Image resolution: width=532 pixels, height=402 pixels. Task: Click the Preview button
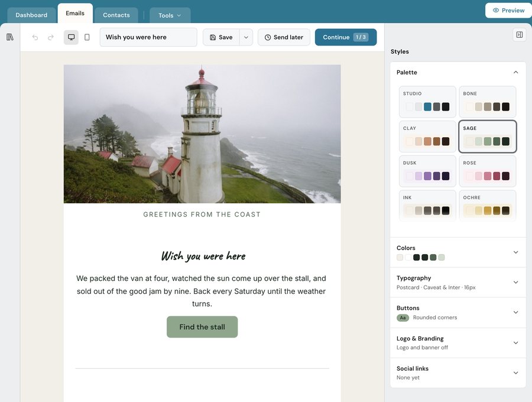click(508, 11)
